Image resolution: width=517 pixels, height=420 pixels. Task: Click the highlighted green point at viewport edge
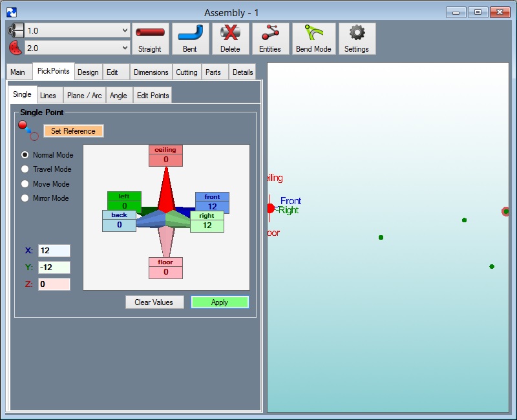coord(505,211)
